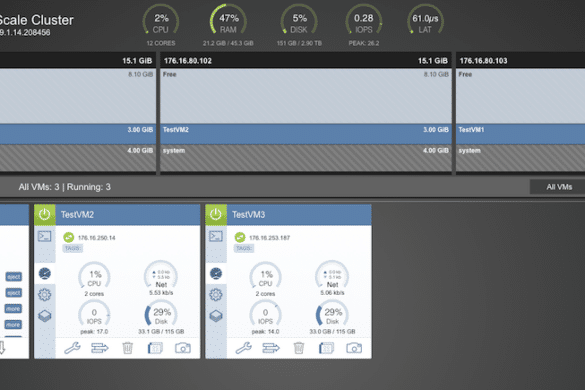Click the trash delete icon on TestVM2
The height and width of the screenshot is (390, 585).
tap(128, 348)
